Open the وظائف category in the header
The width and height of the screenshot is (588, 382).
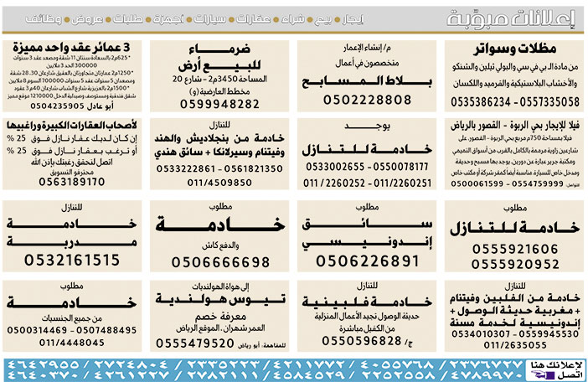click(x=44, y=19)
